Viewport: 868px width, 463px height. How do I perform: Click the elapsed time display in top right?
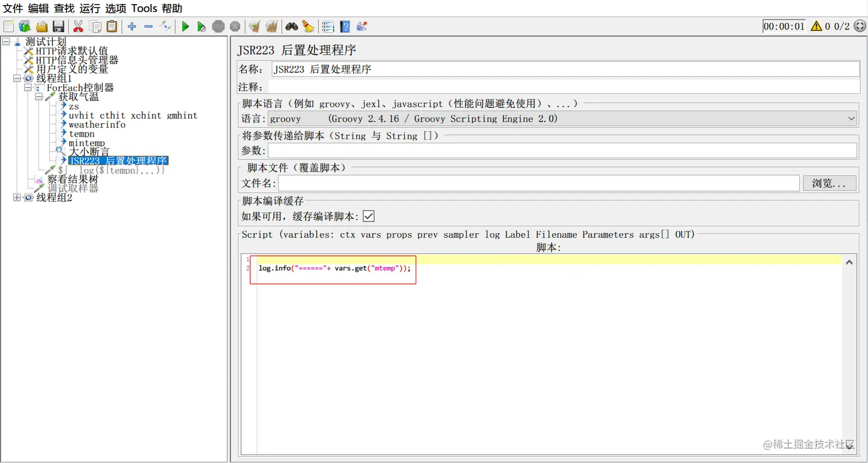784,26
